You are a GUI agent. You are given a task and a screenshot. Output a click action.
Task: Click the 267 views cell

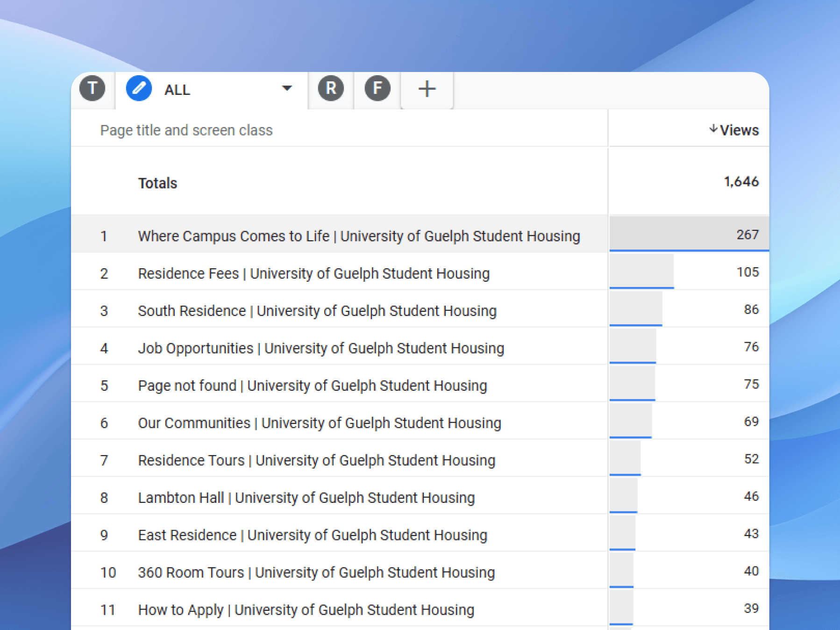[x=689, y=234]
